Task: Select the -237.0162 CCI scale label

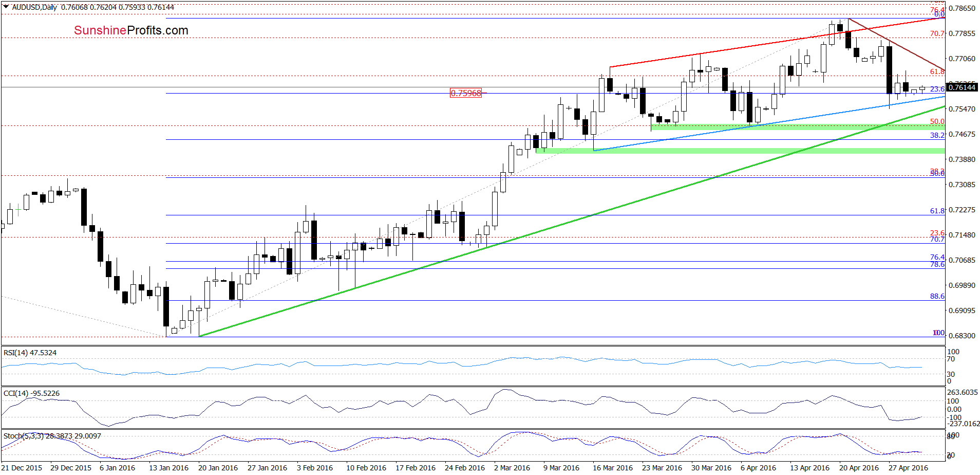Action: (x=964, y=424)
